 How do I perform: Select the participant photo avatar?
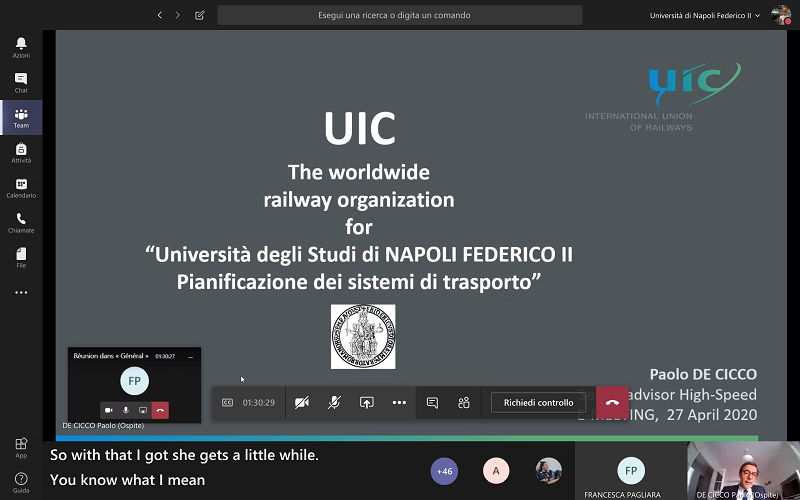tap(548, 471)
